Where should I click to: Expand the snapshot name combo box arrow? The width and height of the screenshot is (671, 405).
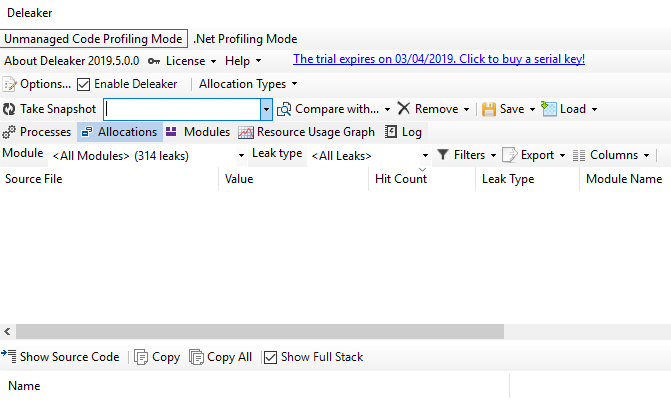[x=266, y=109]
